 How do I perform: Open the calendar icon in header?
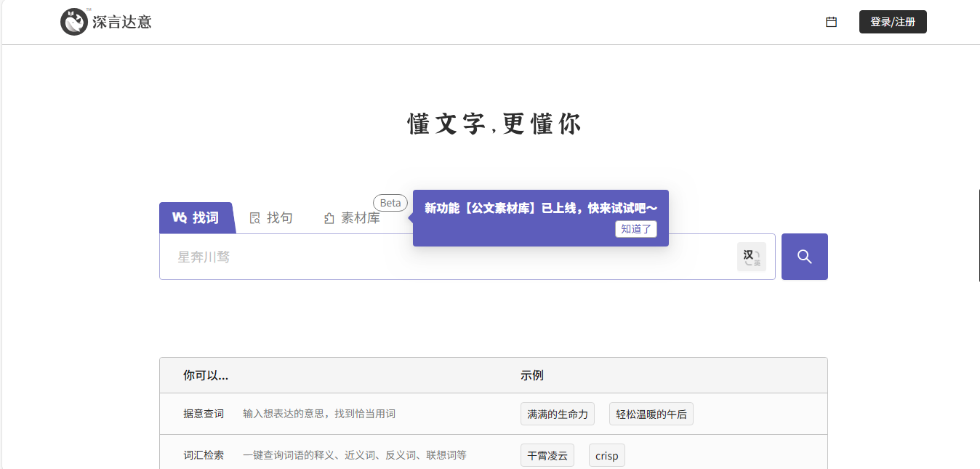tap(831, 23)
